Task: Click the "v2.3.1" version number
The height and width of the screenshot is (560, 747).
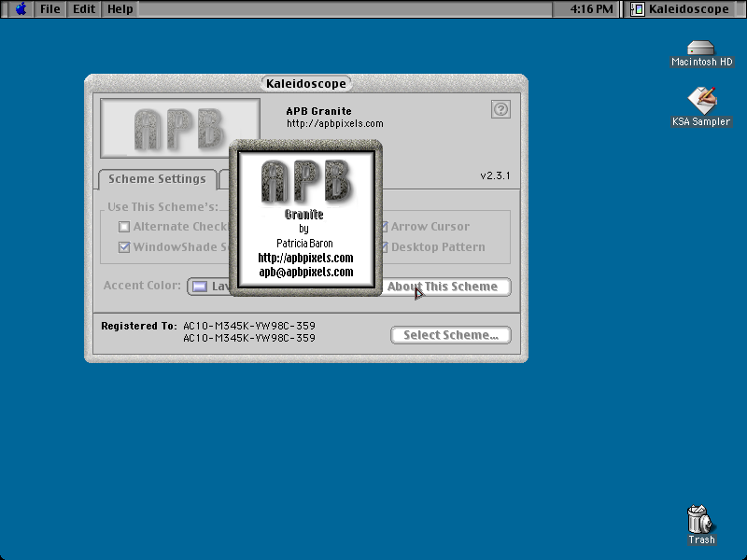Action: 495,175
